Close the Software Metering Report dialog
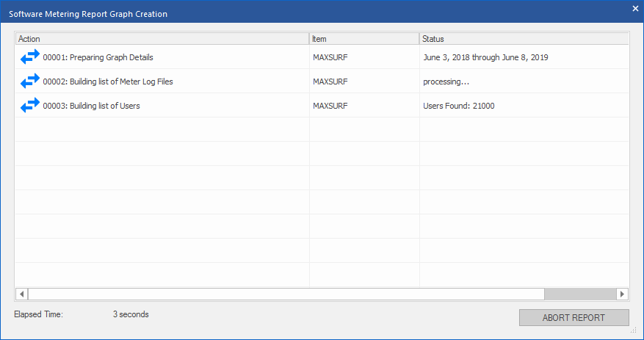The image size is (644, 340). [635, 8]
